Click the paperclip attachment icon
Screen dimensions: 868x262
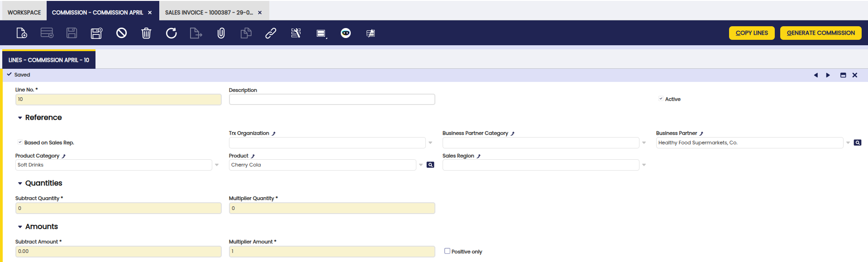click(221, 33)
